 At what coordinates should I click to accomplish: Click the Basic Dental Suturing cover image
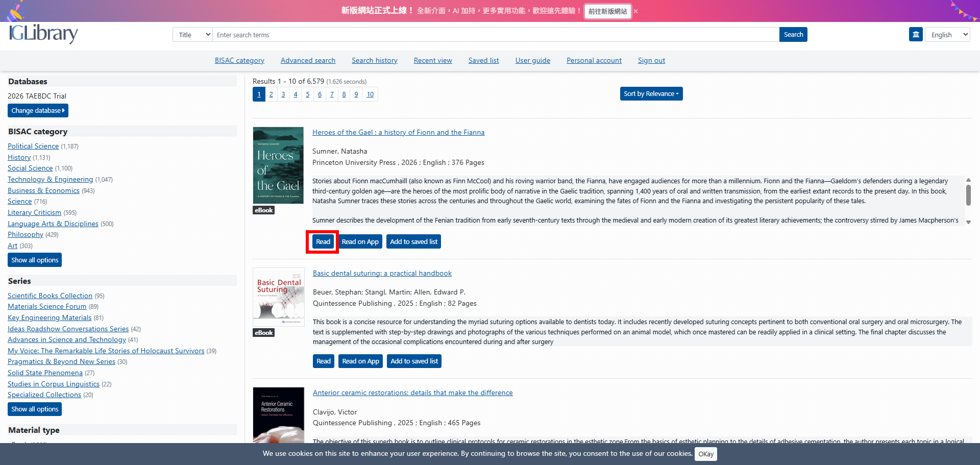pos(279,297)
